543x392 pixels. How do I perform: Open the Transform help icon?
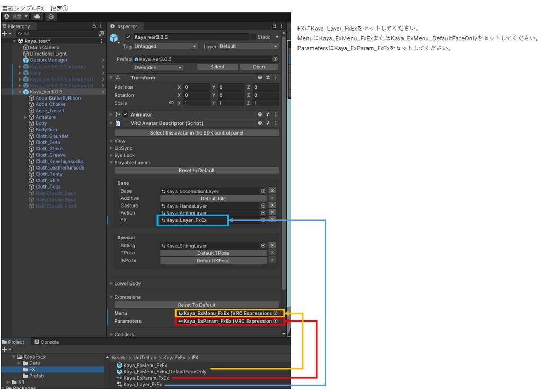click(260, 78)
